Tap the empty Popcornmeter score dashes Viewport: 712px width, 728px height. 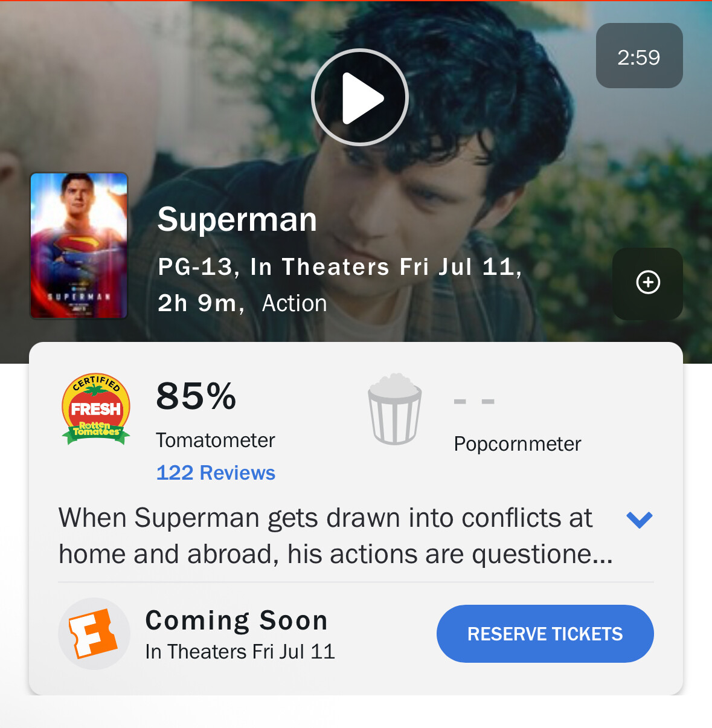click(474, 401)
